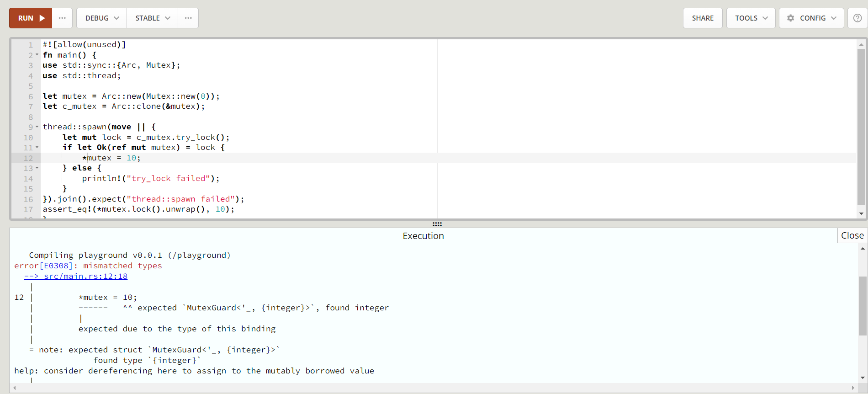Click '#![allow(unused)]' on line 1
The height and width of the screenshot is (394, 868).
(84, 44)
